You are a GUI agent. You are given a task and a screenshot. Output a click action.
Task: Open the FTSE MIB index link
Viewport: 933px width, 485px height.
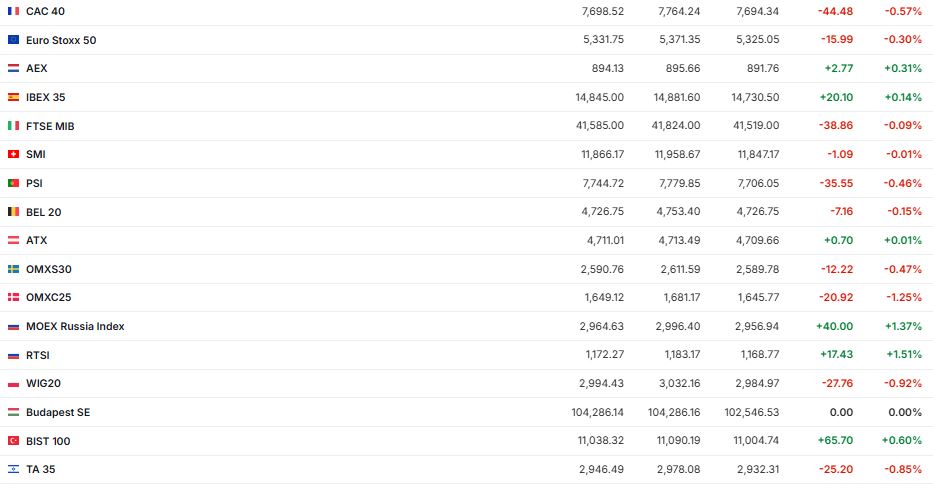click(x=50, y=126)
